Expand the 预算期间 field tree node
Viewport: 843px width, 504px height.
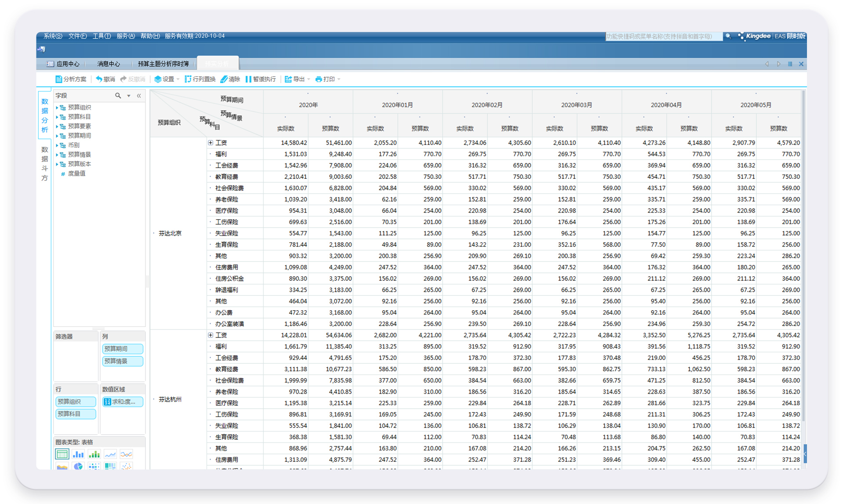pos(57,136)
